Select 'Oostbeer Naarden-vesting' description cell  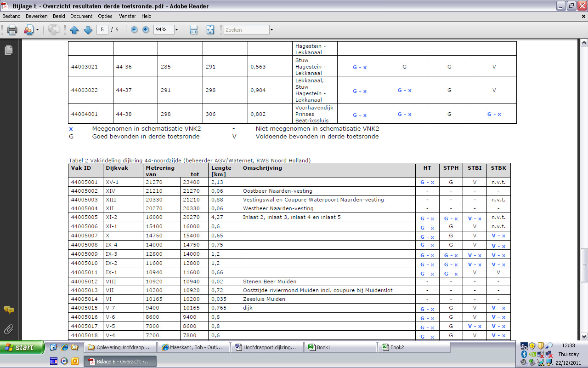328,191
